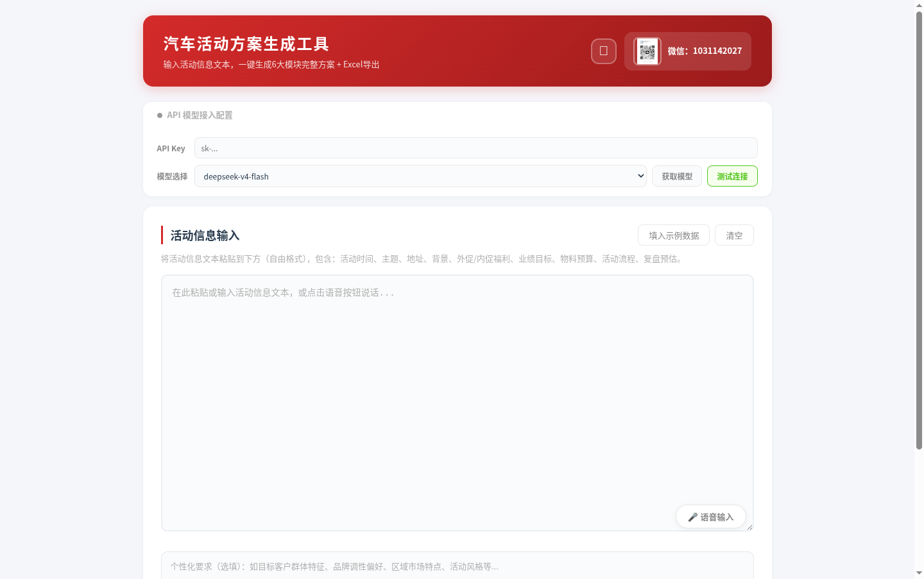
Task: Click the scrollbar down arrow
Action: coord(919,573)
